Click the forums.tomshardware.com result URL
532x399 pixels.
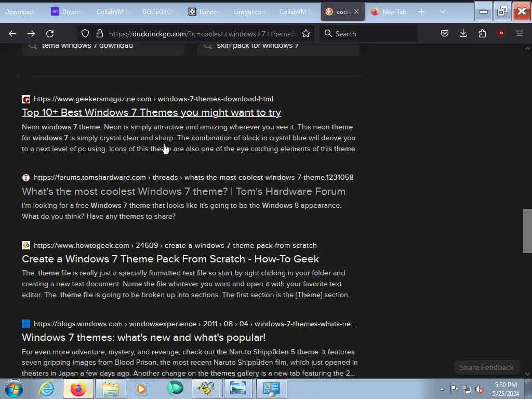coord(193,178)
